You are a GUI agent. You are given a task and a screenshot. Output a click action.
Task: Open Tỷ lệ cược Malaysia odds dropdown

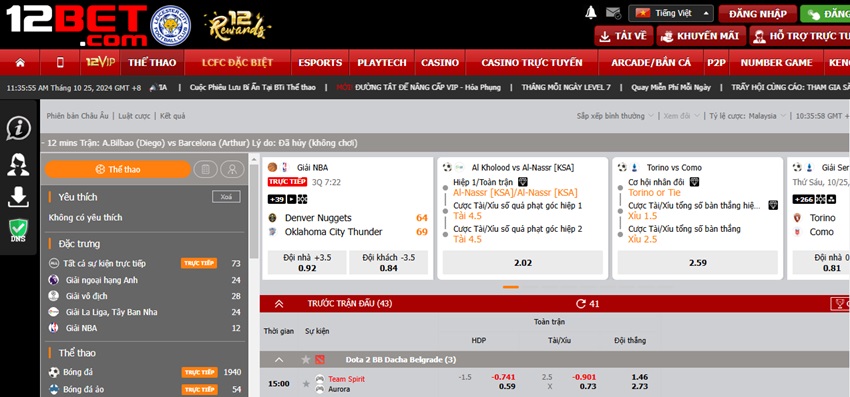click(x=744, y=116)
